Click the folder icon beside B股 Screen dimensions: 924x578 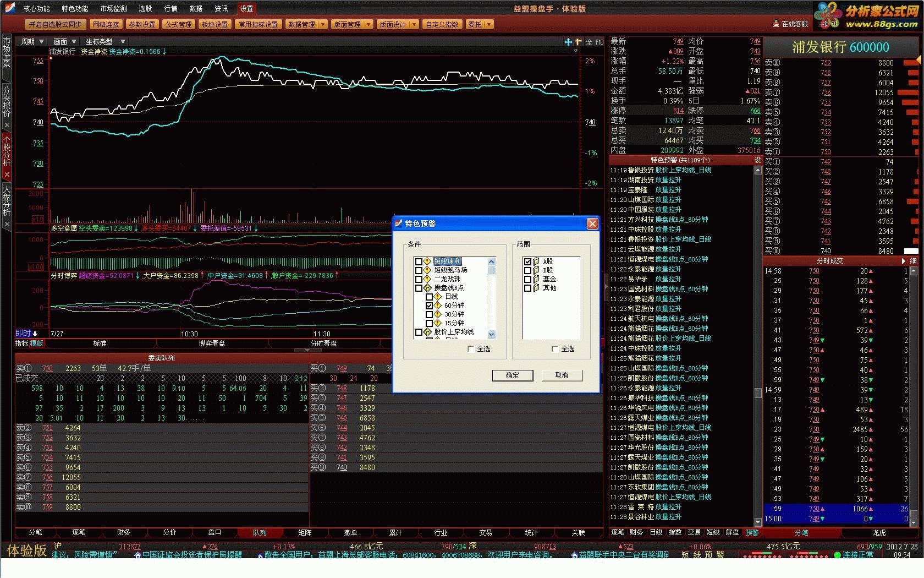click(x=536, y=270)
